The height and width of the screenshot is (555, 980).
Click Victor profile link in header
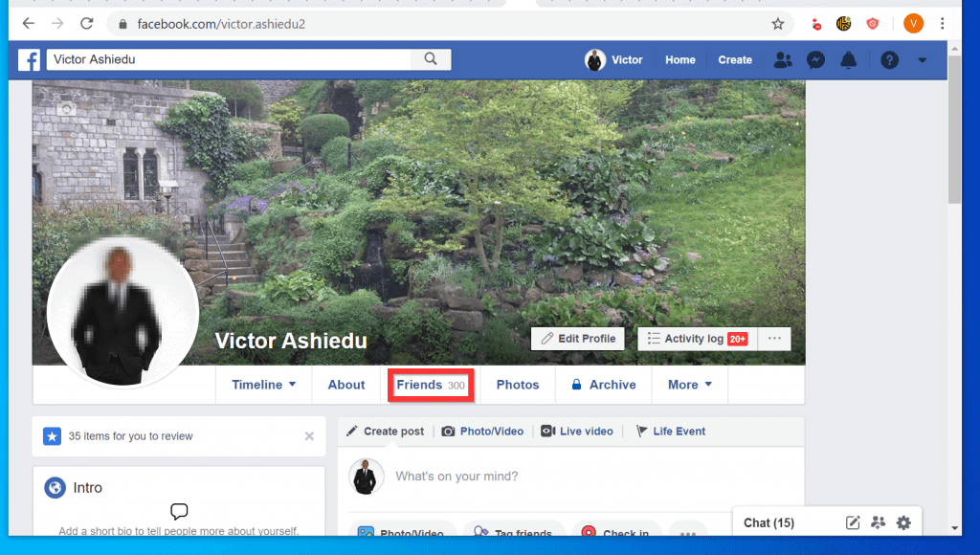pyautogui.click(x=613, y=60)
